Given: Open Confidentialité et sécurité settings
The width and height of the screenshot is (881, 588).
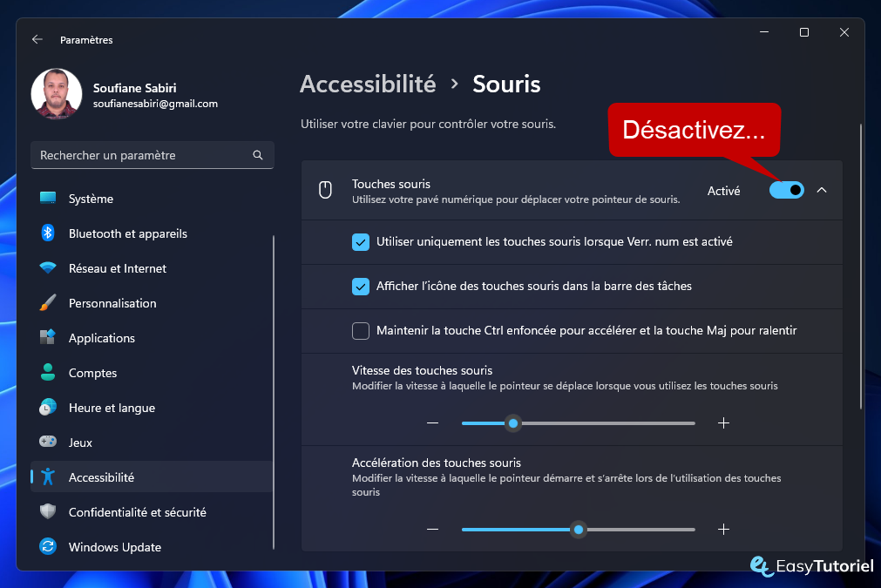Looking at the screenshot, I should [152, 511].
